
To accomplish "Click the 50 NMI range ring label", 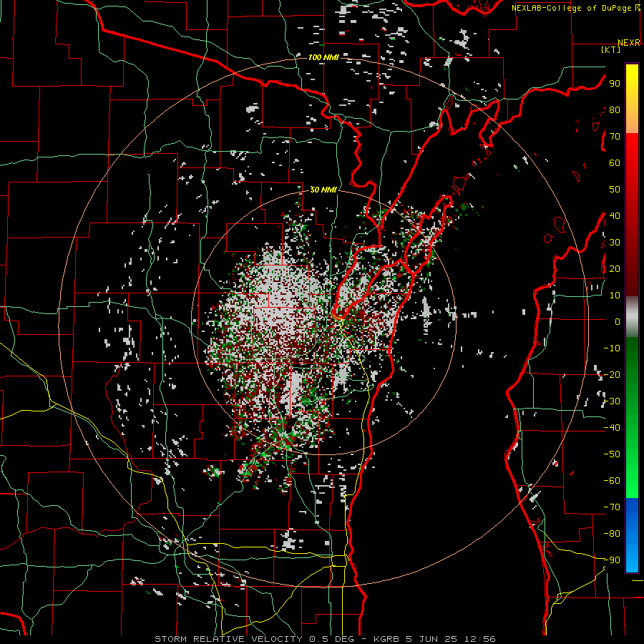I will tap(323, 190).
